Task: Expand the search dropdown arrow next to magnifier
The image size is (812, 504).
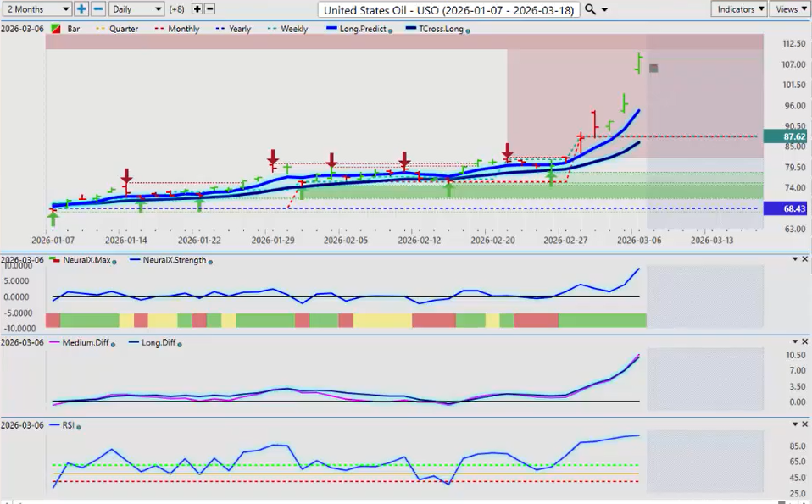Action: click(x=605, y=9)
